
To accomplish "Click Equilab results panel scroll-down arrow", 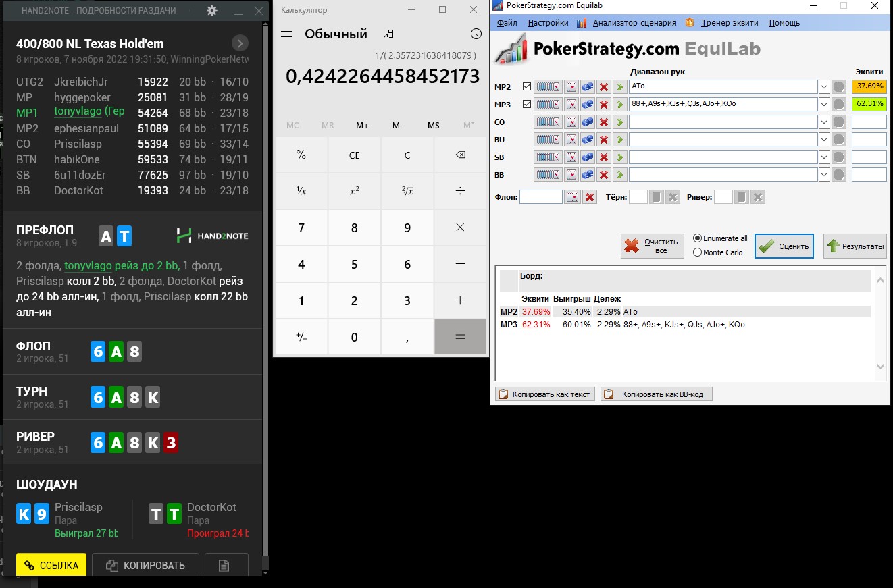I will pyautogui.click(x=879, y=367).
